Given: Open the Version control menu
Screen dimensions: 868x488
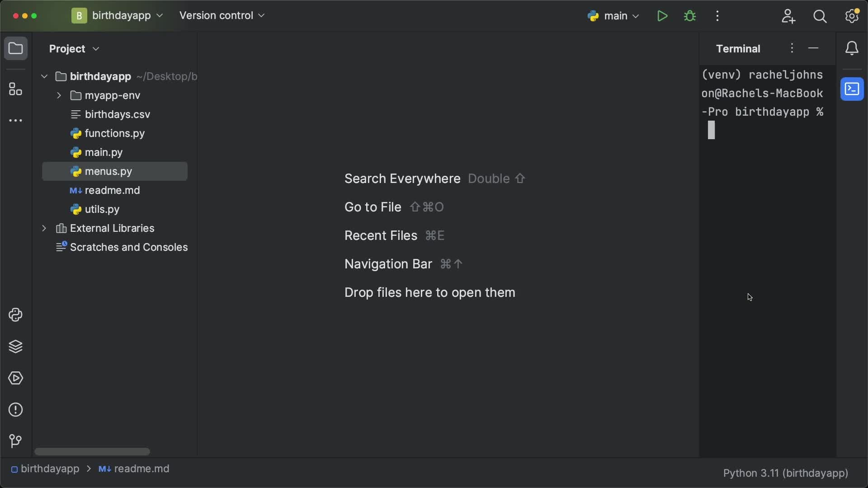Looking at the screenshot, I should [221, 15].
